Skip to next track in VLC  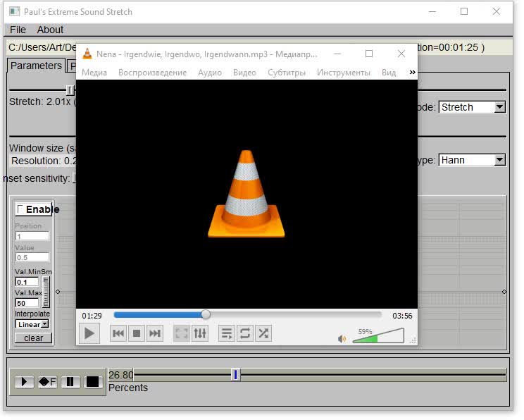coord(155,333)
